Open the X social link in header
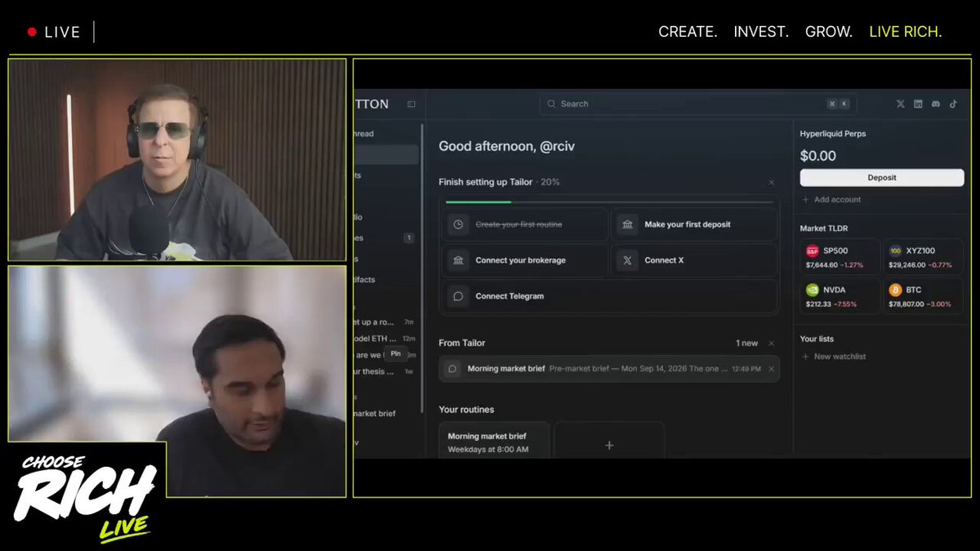The height and width of the screenshot is (551, 980). coord(901,104)
